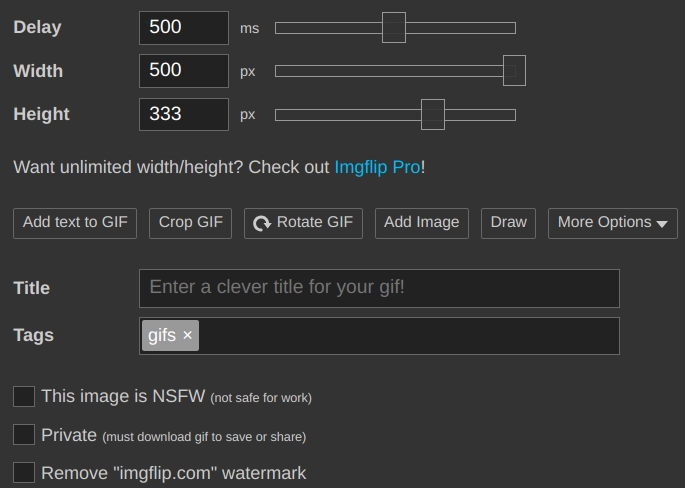Toggle Remove imgflip.com watermark checkbox
The image size is (685, 488).
pyautogui.click(x=24, y=473)
